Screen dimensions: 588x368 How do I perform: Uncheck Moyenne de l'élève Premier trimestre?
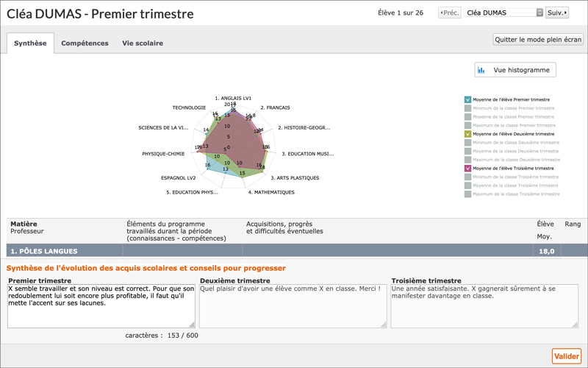pyautogui.click(x=467, y=99)
